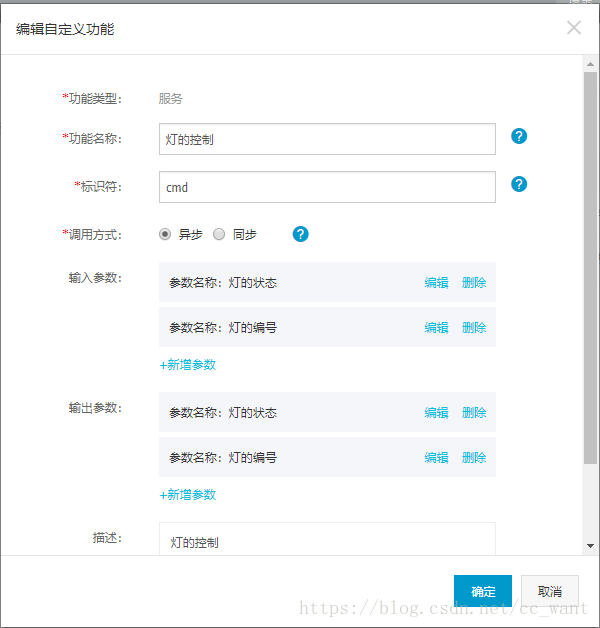Click the 服务 function type text
Screen dimensions: 600x628
click(x=171, y=99)
